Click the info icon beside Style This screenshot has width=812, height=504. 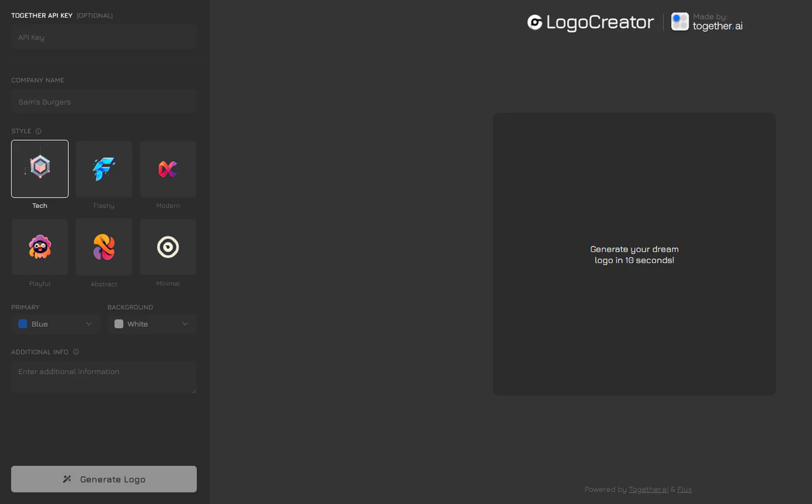tap(39, 131)
